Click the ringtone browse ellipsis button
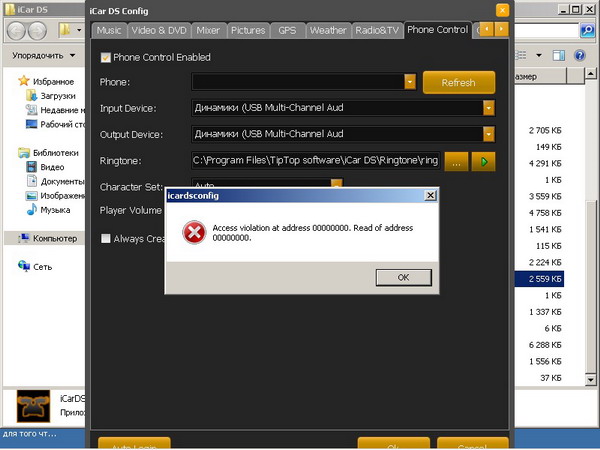 (456, 161)
